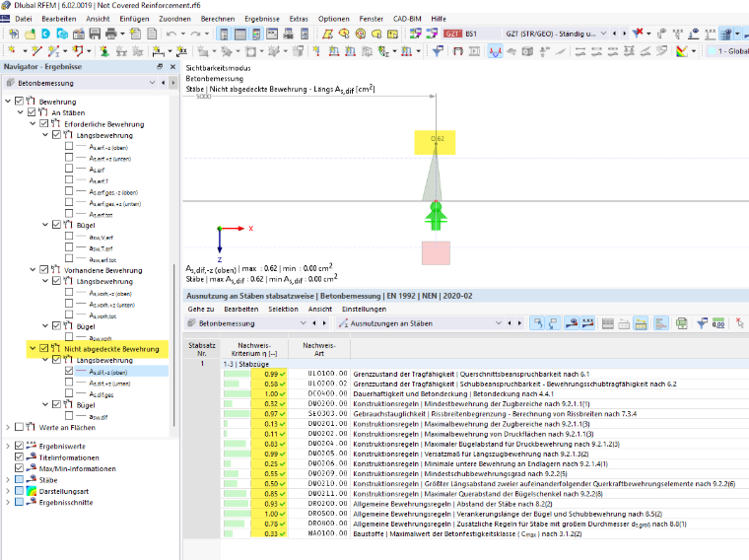Open the Gehe zu table menu
The image size is (749, 560).
pos(201,310)
